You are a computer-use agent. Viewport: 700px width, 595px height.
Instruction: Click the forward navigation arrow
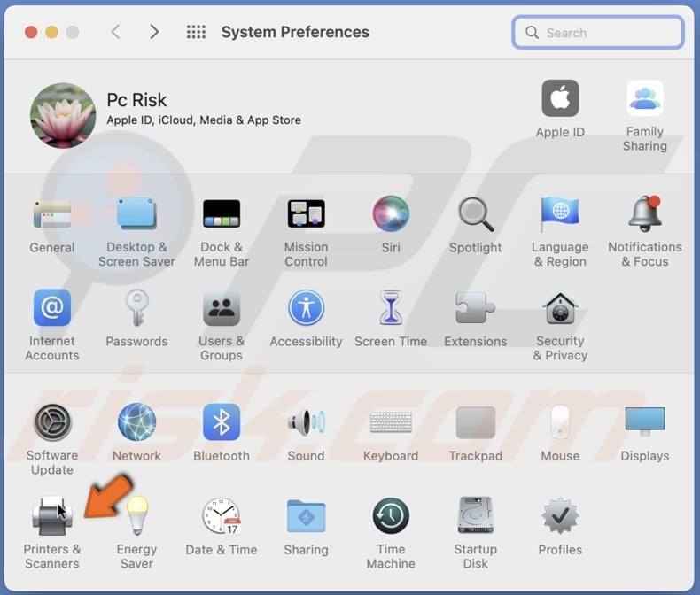pyautogui.click(x=154, y=32)
